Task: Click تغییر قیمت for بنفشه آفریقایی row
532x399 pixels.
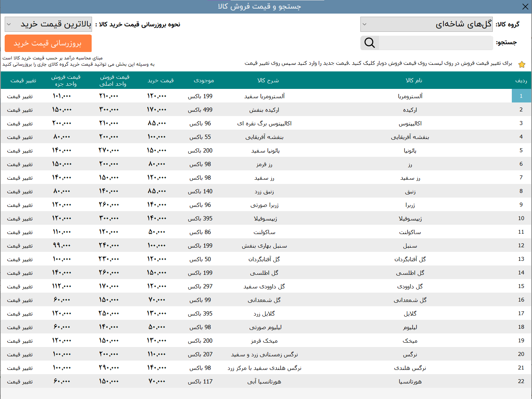Action: 20,137
